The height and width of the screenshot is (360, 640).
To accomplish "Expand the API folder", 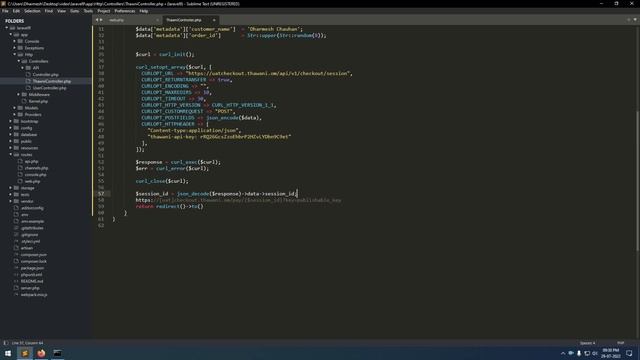I will pyautogui.click(x=23, y=68).
